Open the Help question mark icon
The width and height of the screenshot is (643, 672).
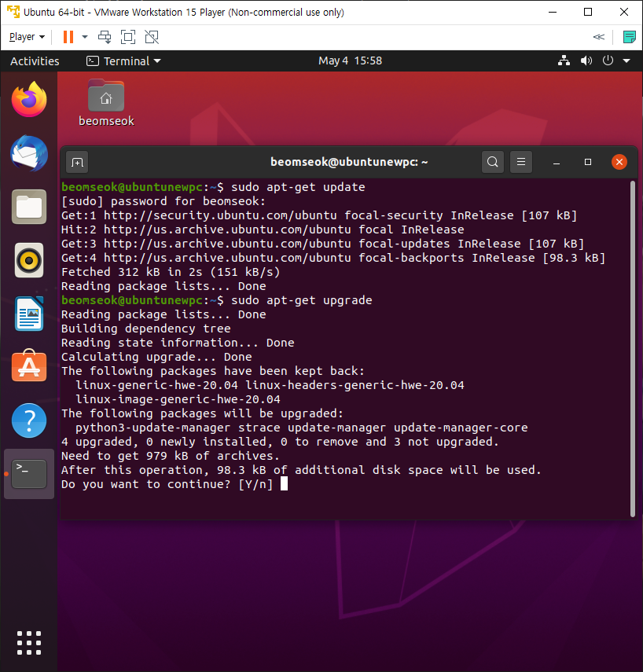click(29, 420)
